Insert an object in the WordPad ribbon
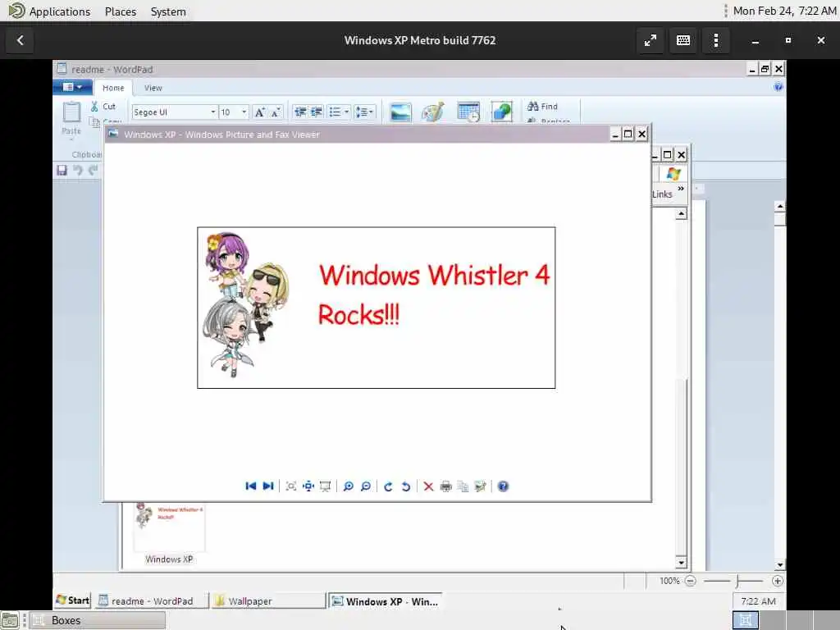Screen dimensions: 840x630 coord(502,112)
